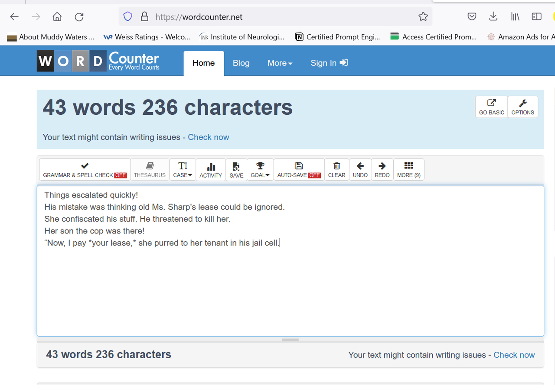Screen dimensions: 555x392
Task: Click the padlock site info icon
Action: 145,17
